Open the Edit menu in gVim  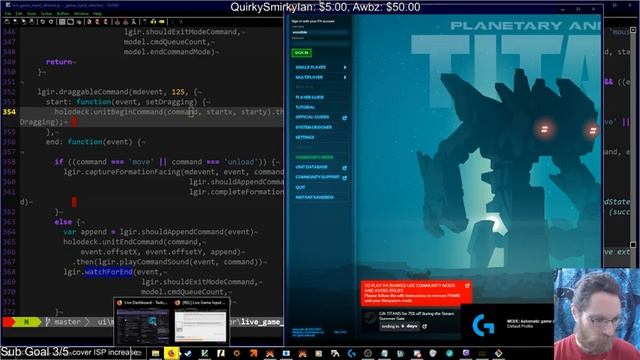[19, 13]
